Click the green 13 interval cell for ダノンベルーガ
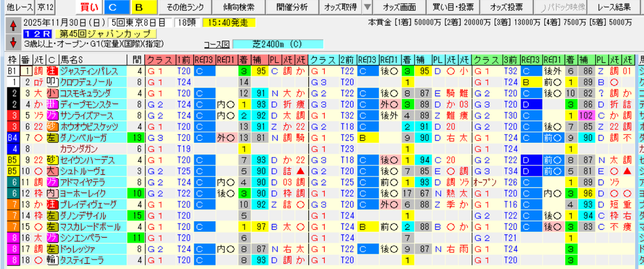644x269 pixels. [137, 137]
